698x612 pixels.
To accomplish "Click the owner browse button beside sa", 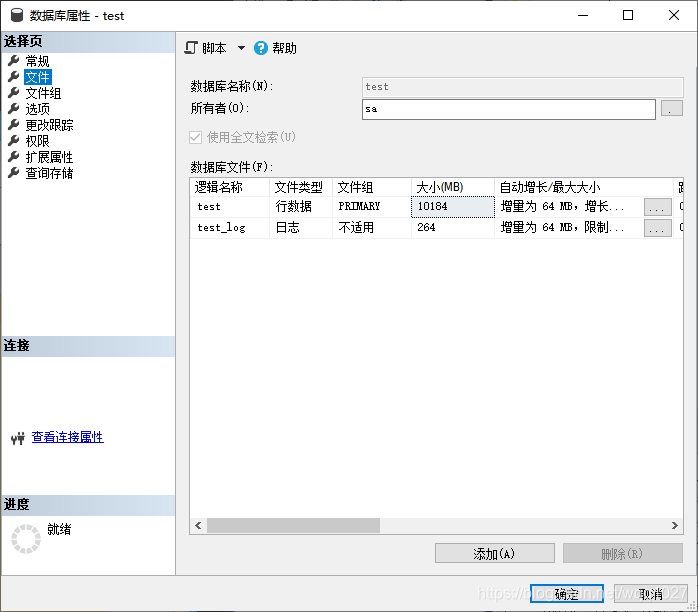I will coord(671,108).
